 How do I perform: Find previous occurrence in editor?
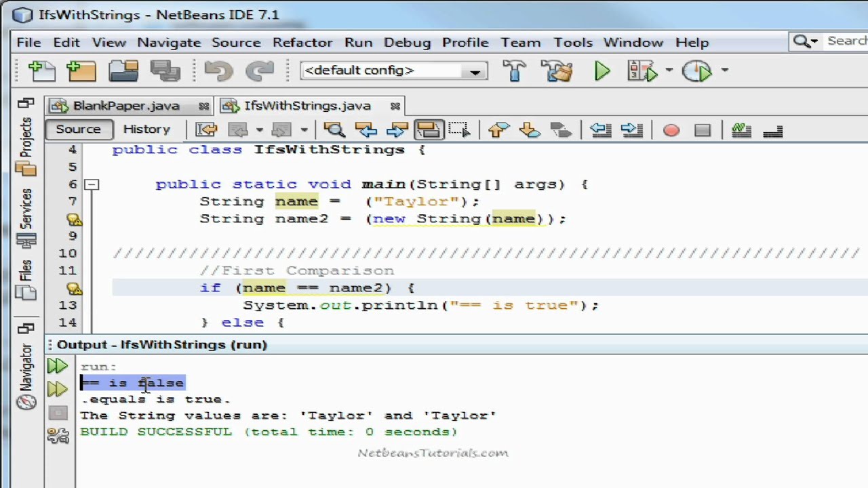coord(366,129)
